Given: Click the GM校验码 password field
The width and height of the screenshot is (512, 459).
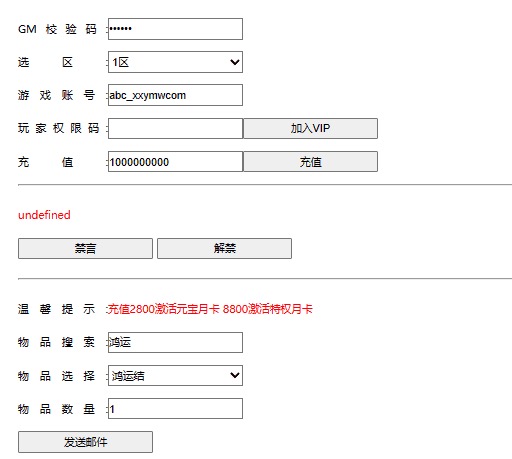Looking at the screenshot, I should coord(175,29).
